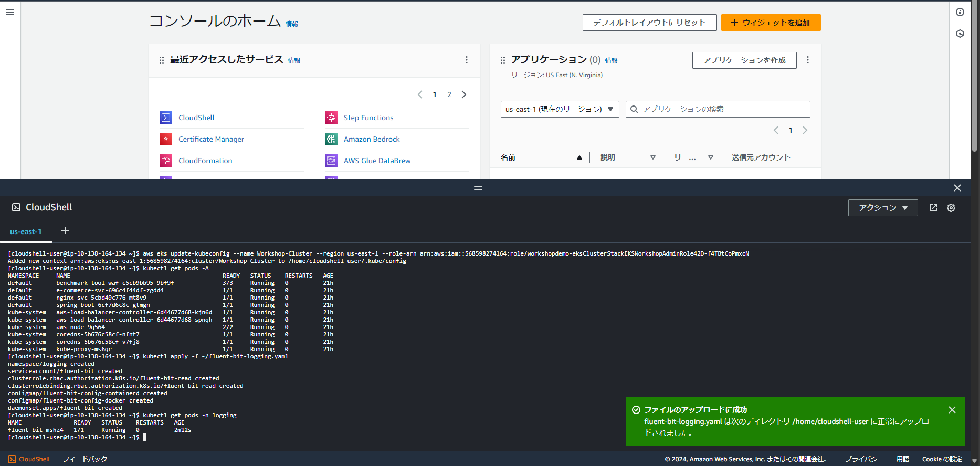Image resolution: width=980 pixels, height=466 pixels.
Task: Go to previous page of recent services
Action: (420, 94)
